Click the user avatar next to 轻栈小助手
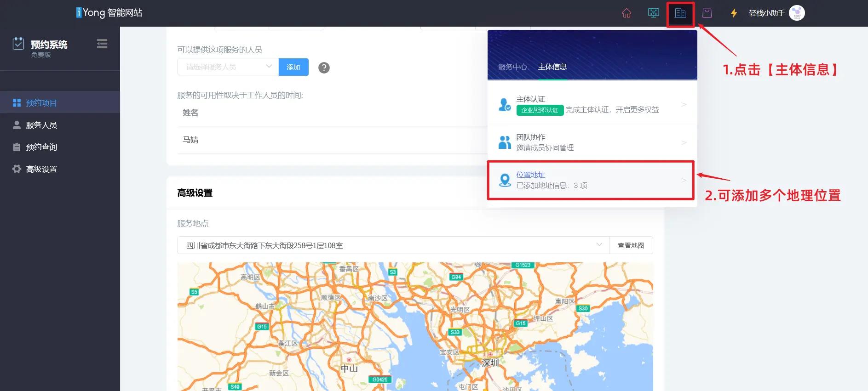 [x=797, y=13]
